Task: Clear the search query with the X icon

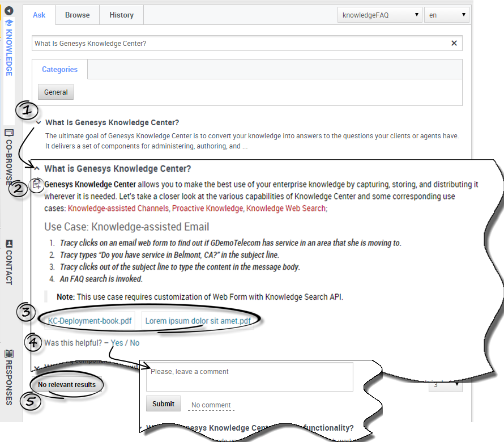Action: 454,44
